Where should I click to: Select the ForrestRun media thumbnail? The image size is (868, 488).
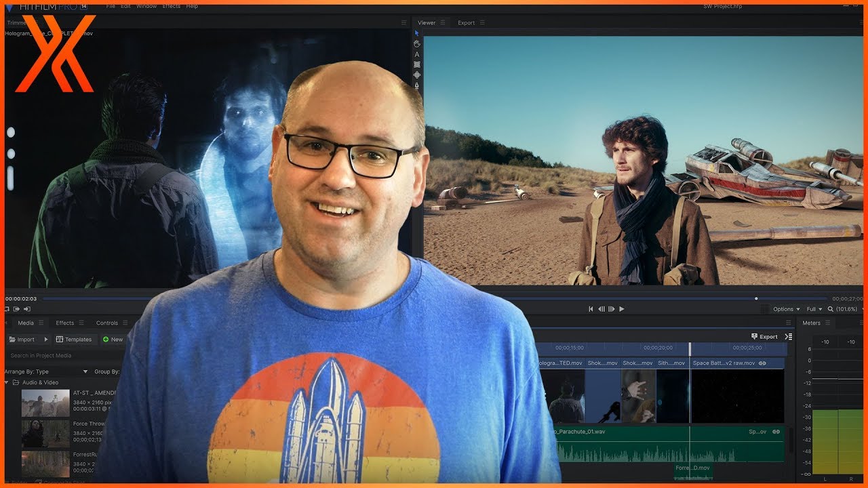[45, 464]
